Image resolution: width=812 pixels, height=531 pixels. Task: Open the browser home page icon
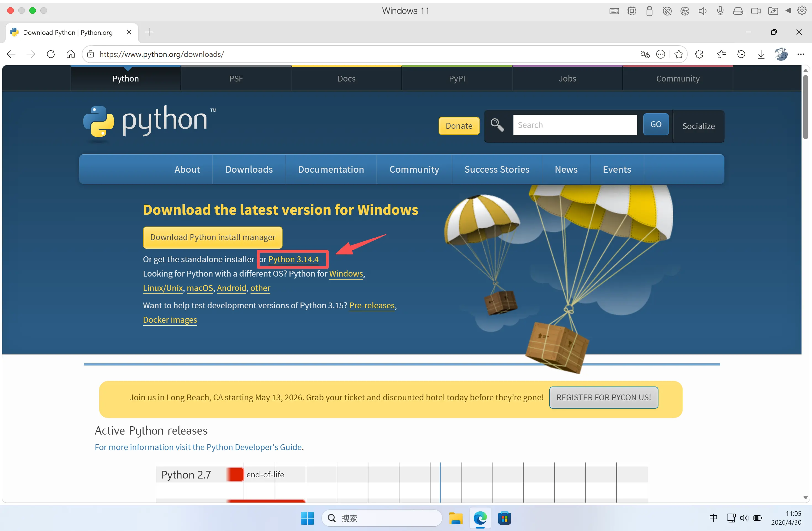pos(71,54)
